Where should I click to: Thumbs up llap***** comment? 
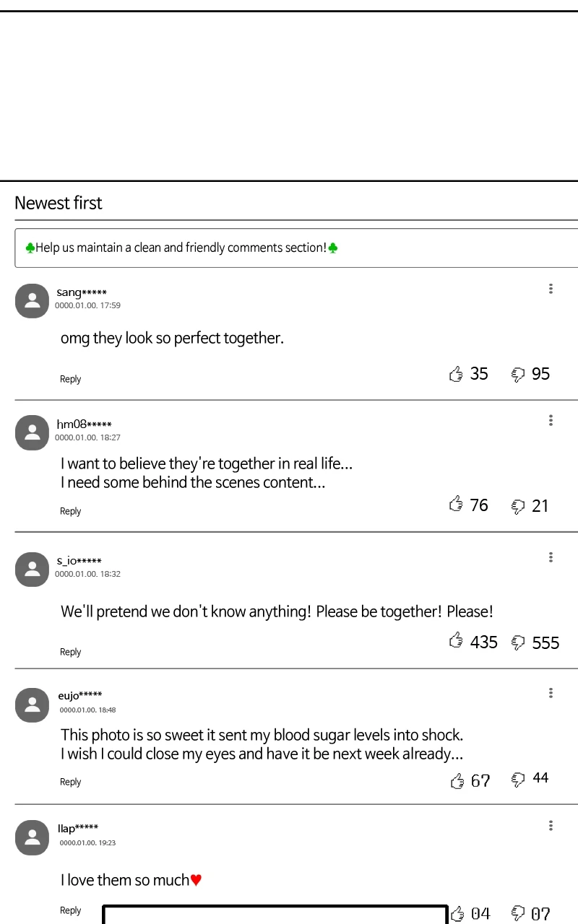coord(457,914)
